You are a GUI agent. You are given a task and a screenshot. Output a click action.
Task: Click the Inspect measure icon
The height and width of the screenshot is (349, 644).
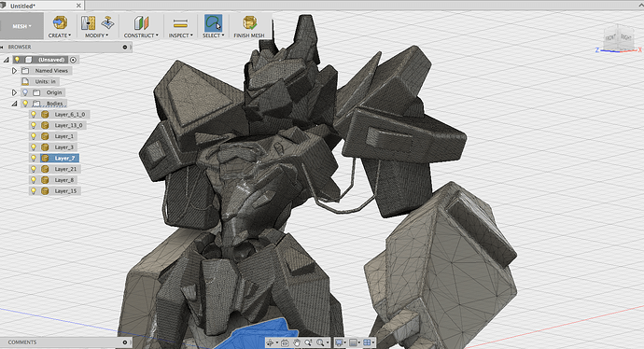(x=180, y=23)
